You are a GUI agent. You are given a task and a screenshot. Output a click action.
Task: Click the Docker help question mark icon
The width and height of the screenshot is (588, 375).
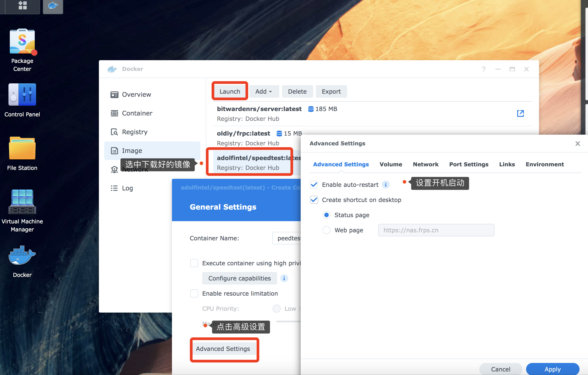pyautogui.click(x=484, y=69)
